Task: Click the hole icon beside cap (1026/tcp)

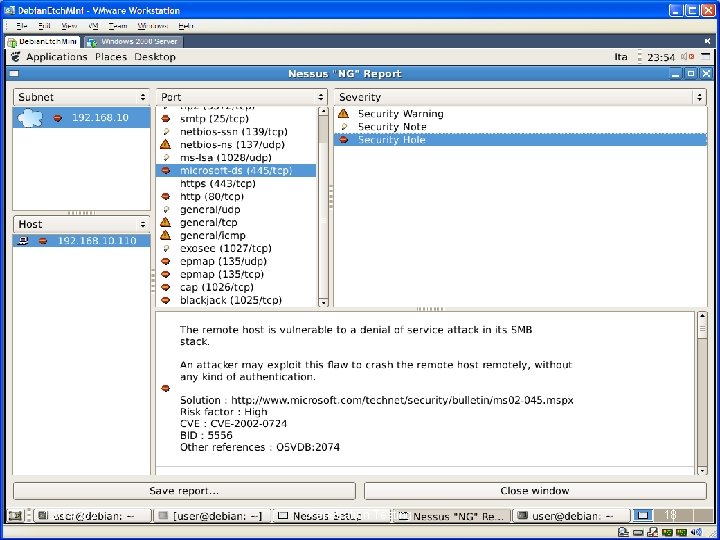Action: [x=166, y=287]
